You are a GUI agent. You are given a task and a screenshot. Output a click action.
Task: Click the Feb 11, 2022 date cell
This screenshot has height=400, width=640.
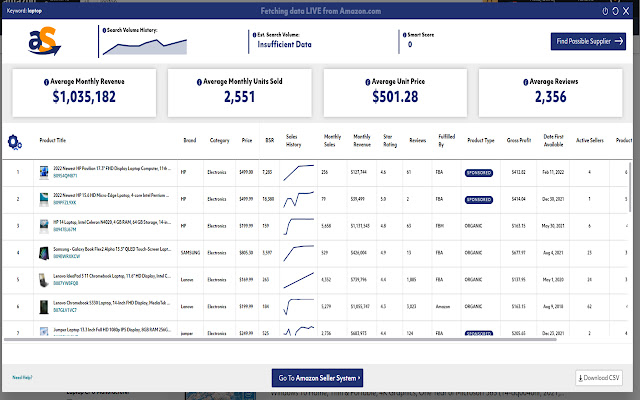click(x=553, y=172)
